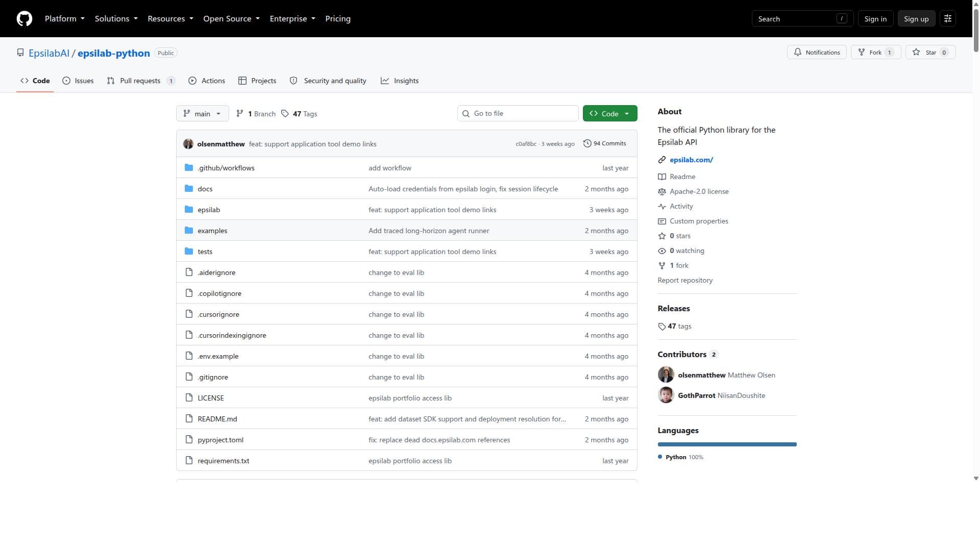Expand the Resources menu
The height and width of the screenshot is (551, 980).
click(170, 19)
